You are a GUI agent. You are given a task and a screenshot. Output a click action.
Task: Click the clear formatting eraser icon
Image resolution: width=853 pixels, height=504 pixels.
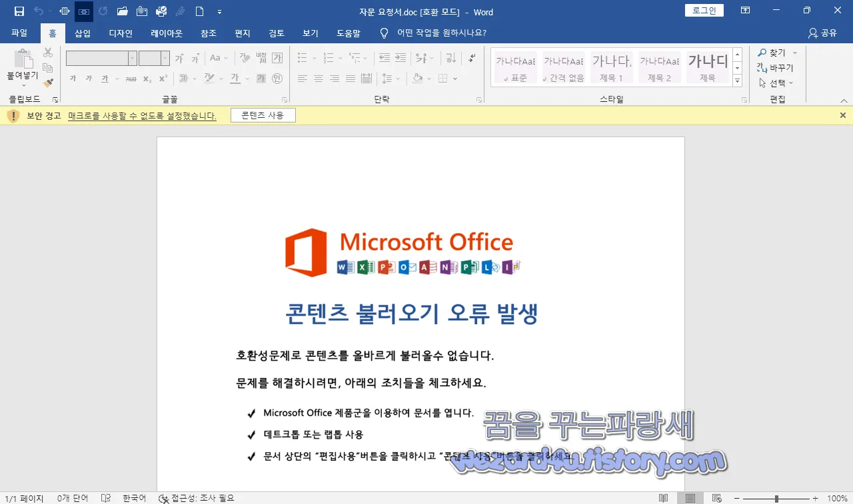[x=245, y=59]
